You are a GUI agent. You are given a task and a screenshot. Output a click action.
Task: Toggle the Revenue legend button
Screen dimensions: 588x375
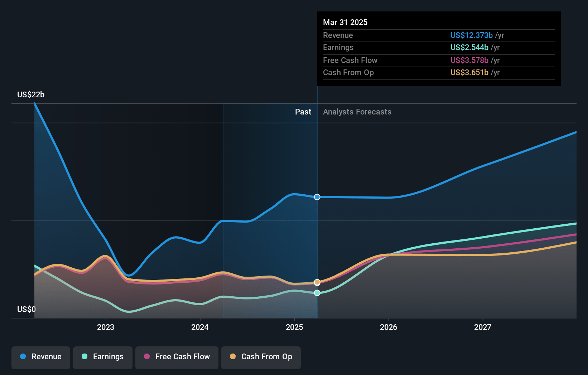coord(41,357)
